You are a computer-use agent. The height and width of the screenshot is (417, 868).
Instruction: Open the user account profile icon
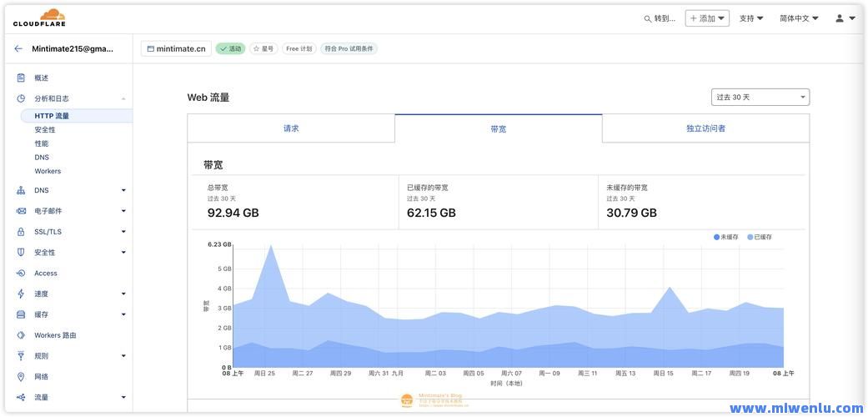tap(840, 18)
